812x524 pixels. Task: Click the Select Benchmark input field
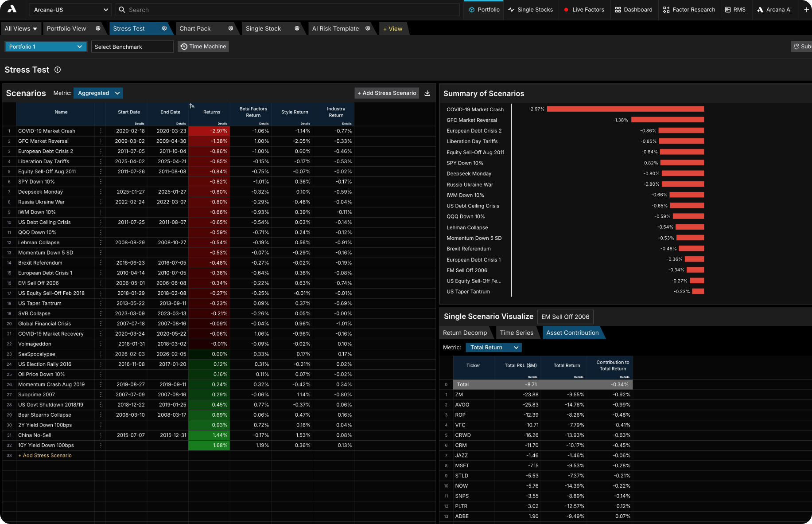(132, 47)
